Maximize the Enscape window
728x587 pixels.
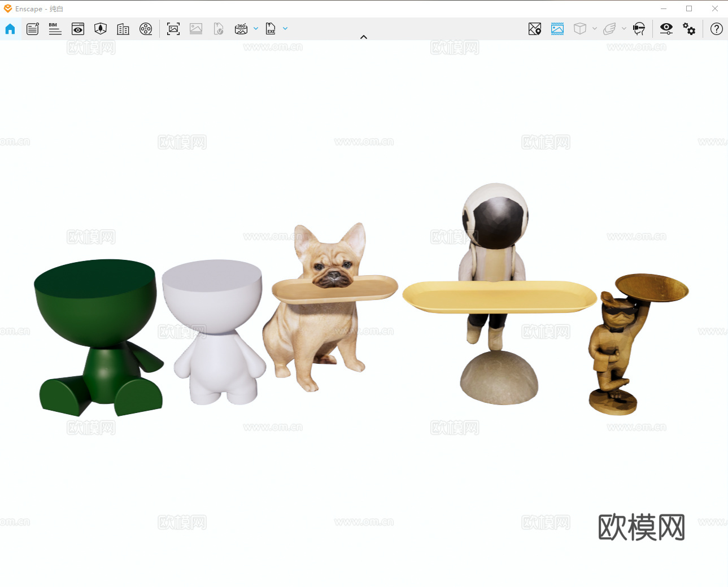coord(689,8)
